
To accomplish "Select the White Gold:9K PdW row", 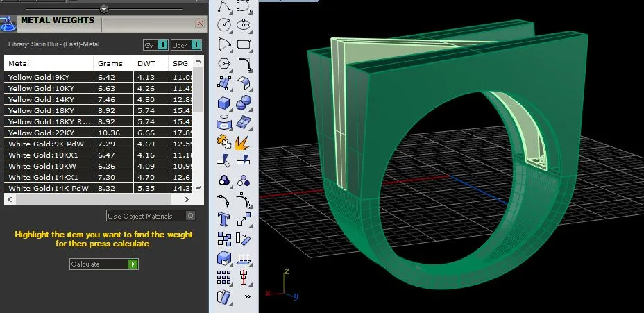I will coord(99,144).
